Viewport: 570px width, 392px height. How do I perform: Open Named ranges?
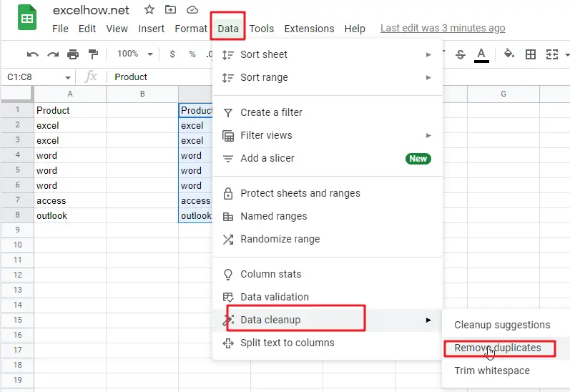pos(328,216)
